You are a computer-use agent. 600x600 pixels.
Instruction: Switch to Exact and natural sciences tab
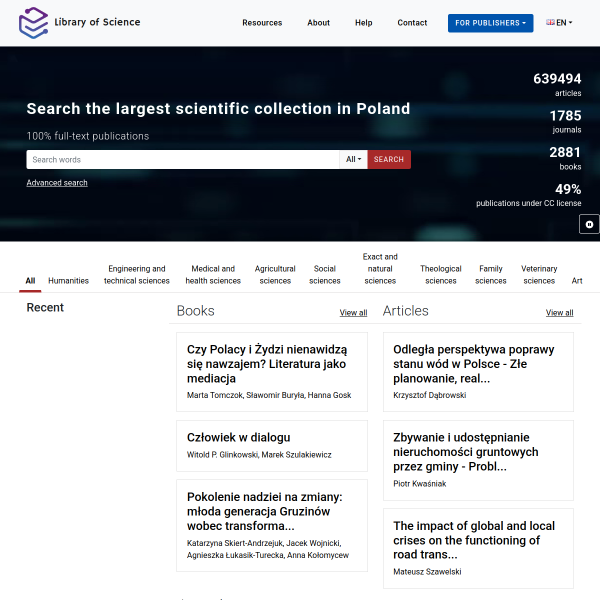(x=380, y=269)
